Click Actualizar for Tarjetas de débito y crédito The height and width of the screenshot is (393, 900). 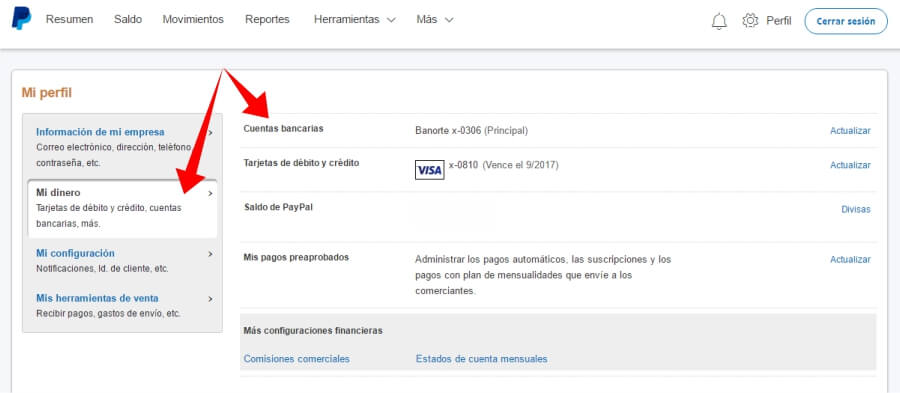pyautogui.click(x=850, y=165)
